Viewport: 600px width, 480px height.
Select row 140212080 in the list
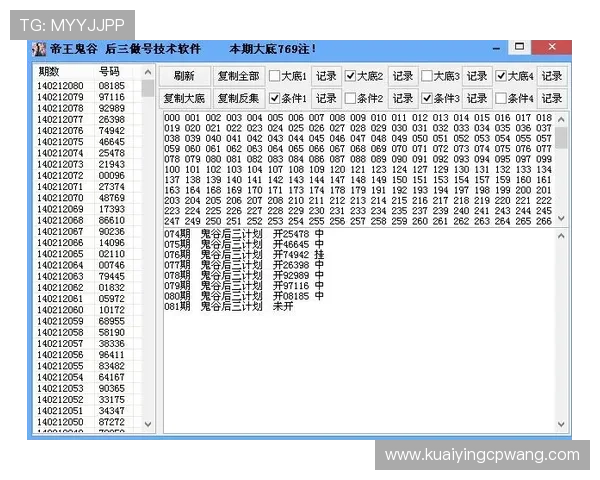(61, 86)
